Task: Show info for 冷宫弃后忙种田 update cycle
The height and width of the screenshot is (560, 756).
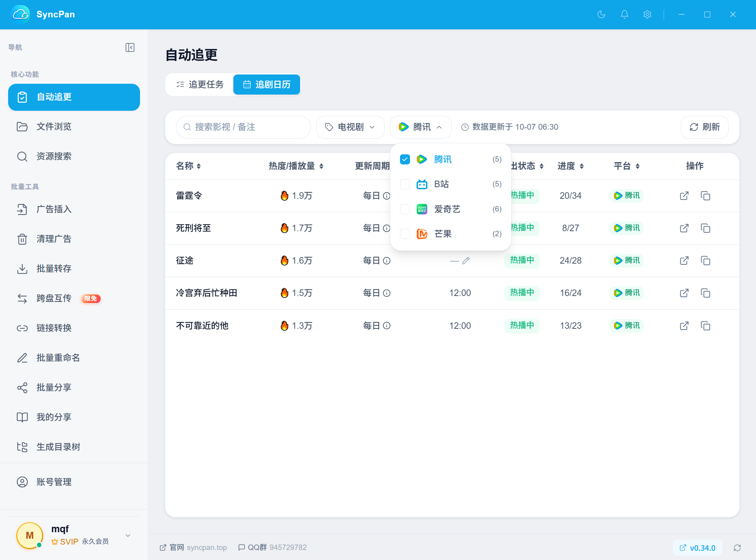Action: (386, 293)
